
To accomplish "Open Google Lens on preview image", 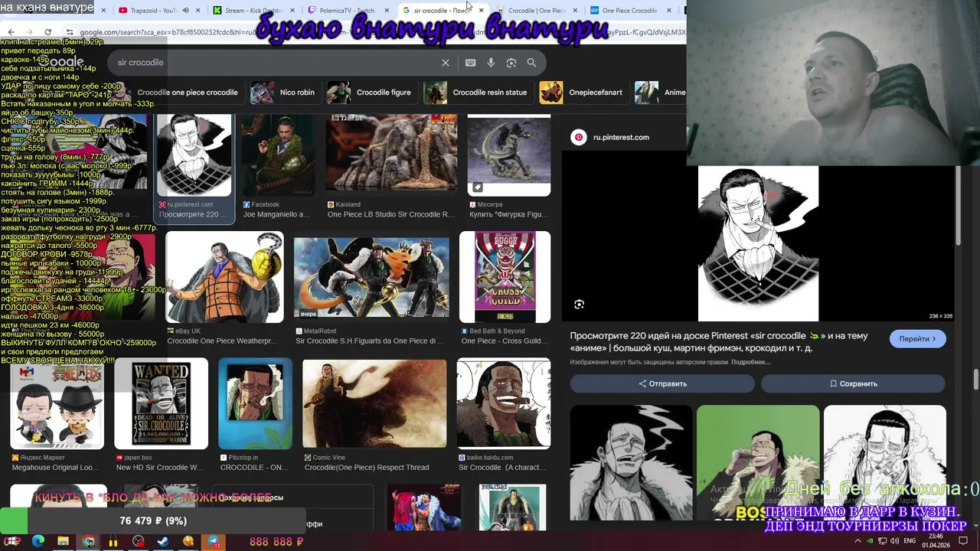I will (580, 305).
